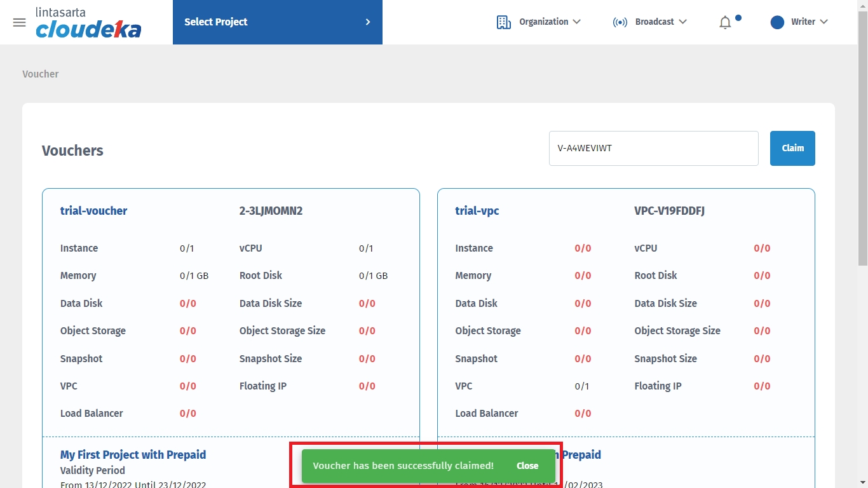Viewport: 868px width, 488px height.
Task: Open the hamburger navigation menu
Action: [19, 22]
